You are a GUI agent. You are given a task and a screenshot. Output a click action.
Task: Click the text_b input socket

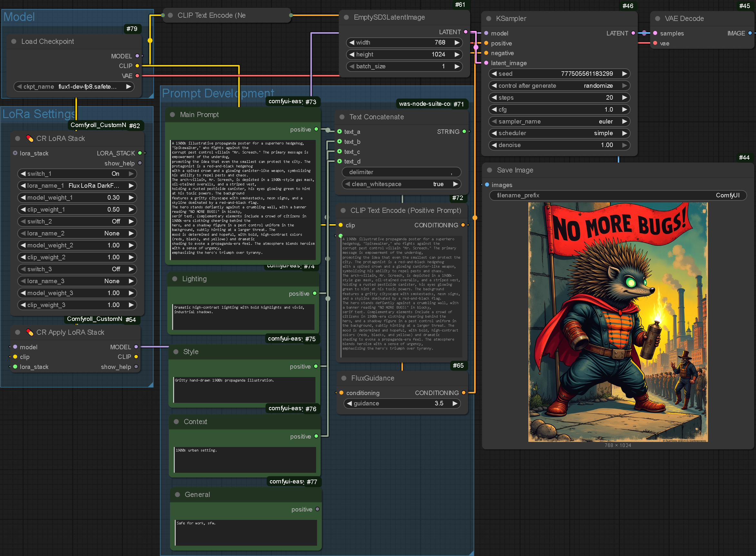point(340,142)
